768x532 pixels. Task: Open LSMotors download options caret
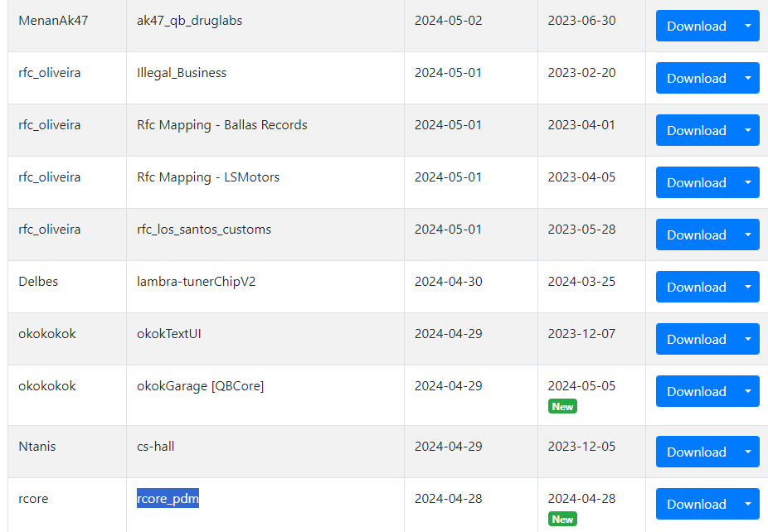(x=748, y=182)
